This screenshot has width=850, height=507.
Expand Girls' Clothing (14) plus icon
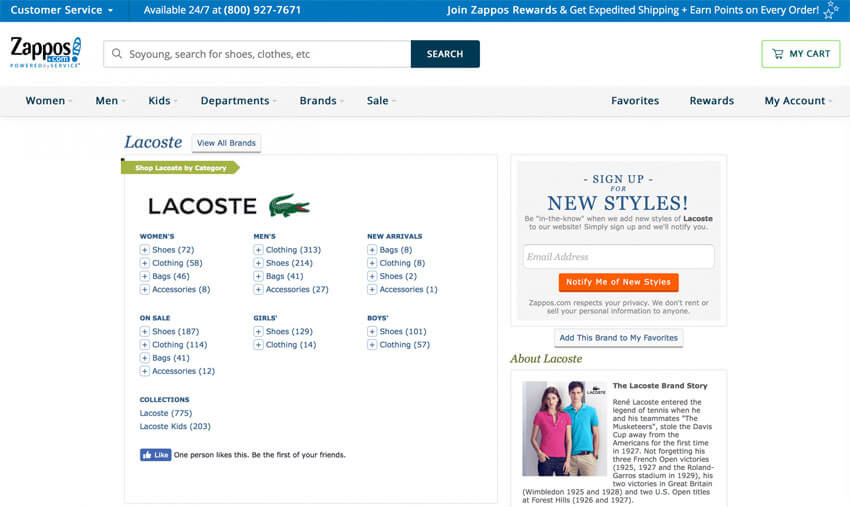point(259,345)
